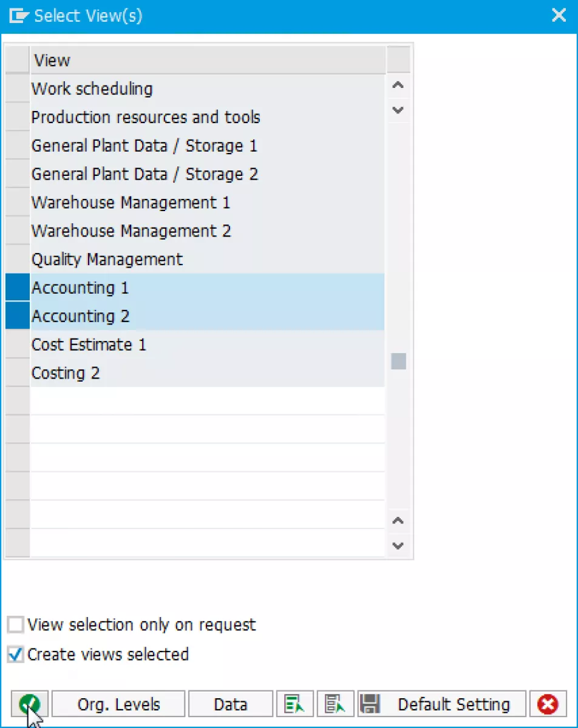Click Accounting 2 text
The width and height of the screenshot is (578, 728).
(81, 316)
